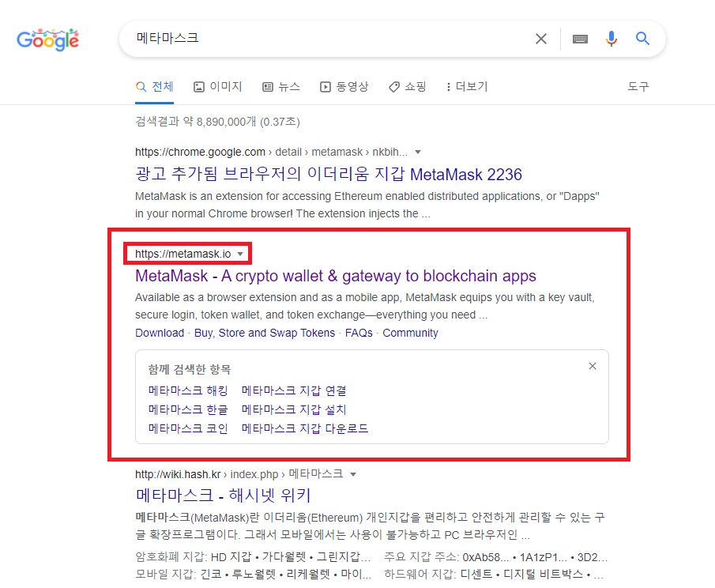Switch to the 뉴스 tab

281,87
